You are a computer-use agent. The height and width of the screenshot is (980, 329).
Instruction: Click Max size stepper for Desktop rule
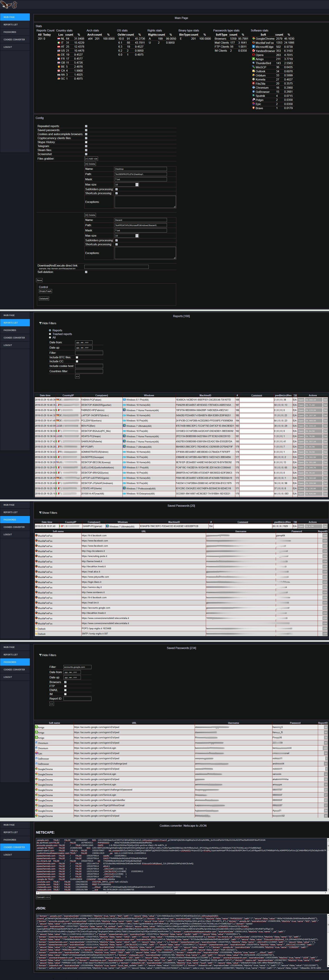[x=137, y=184]
